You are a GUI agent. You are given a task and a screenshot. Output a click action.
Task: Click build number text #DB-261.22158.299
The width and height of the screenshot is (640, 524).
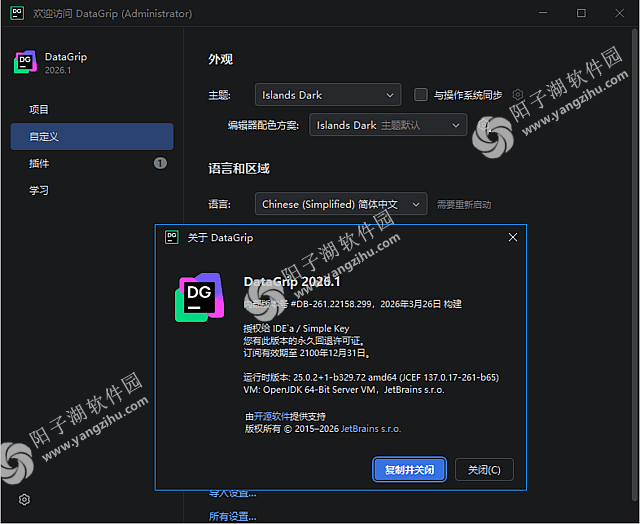click(331, 304)
